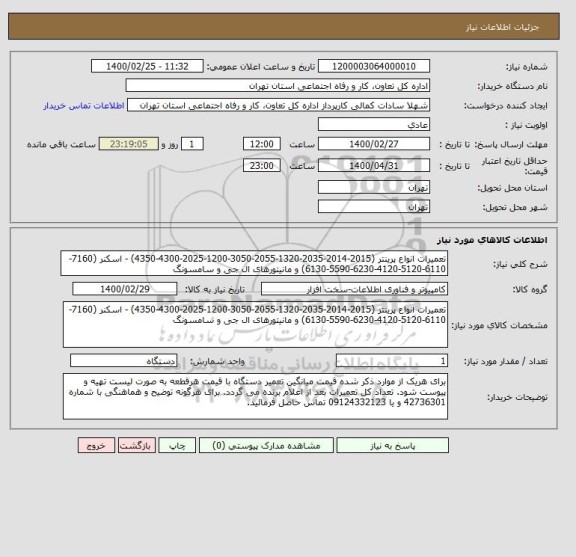The image size is (576, 557).
Task: Click the label مهلت ارسال پاسخ
Action: [x=511, y=144]
